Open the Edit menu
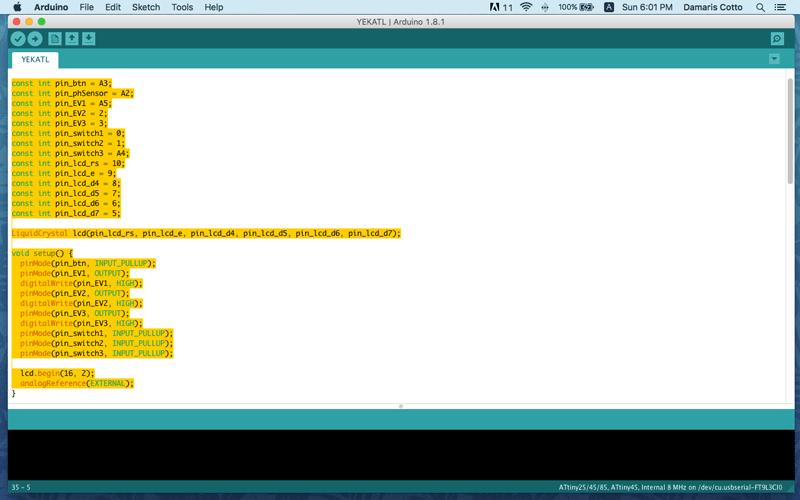The width and height of the screenshot is (800, 500). (113, 7)
